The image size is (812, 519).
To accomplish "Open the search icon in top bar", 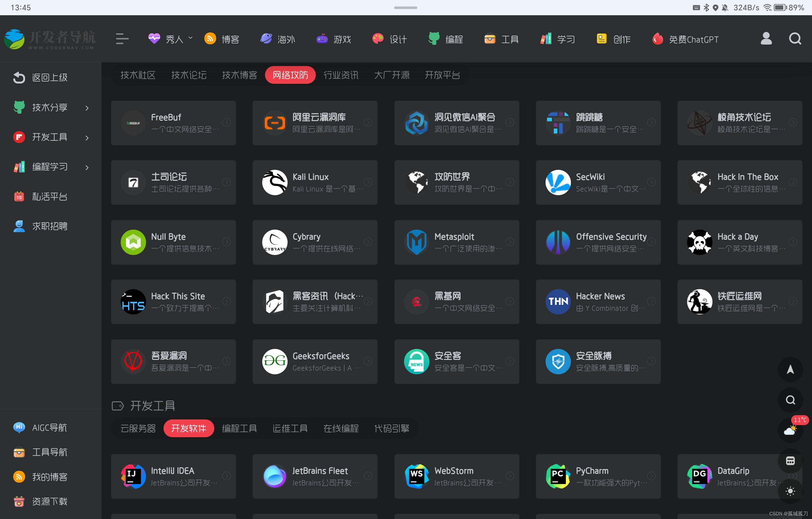I will 795,39.
